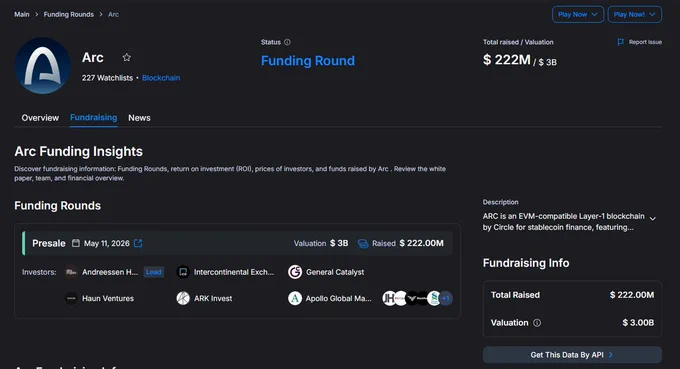Click the Arc logo image
This screenshot has height=369, width=680.
42,65
